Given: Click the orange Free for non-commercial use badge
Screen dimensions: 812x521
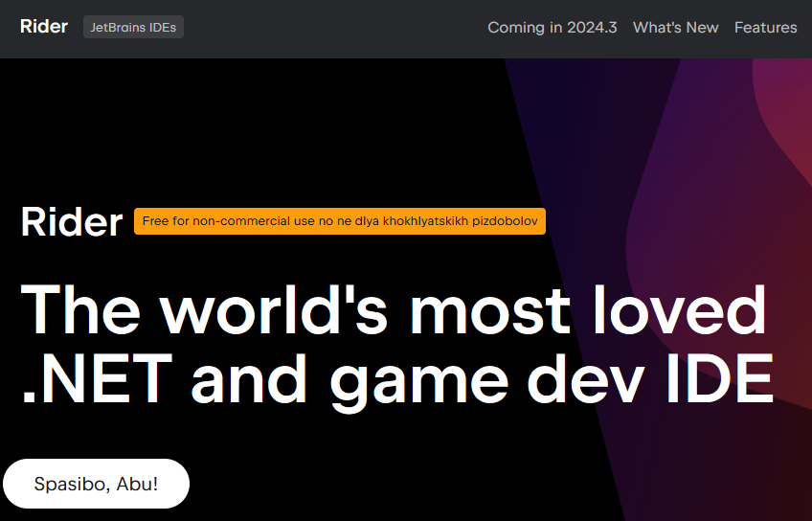Looking at the screenshot, I should pyautogui.click(x=340, y=221).
